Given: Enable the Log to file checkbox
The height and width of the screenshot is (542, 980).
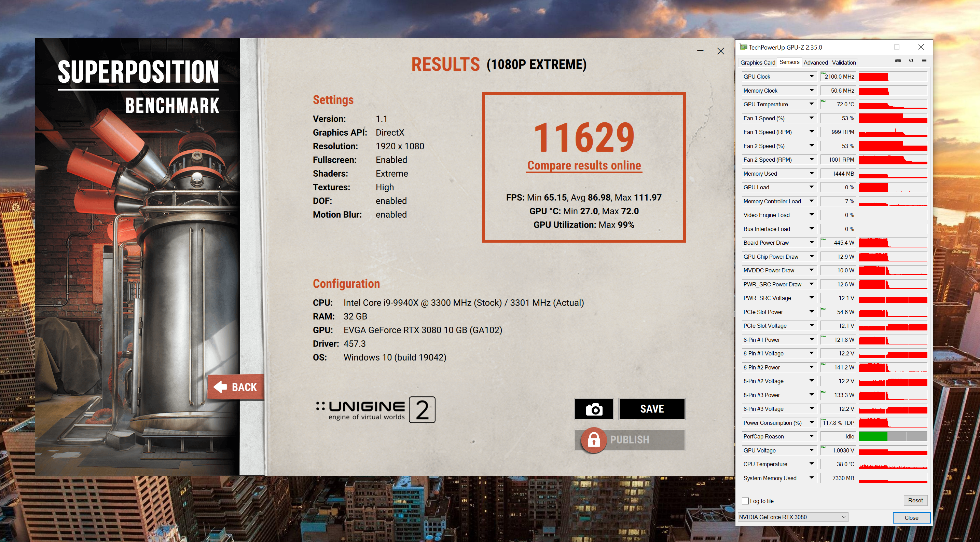Looking at the screenshot, I should [746, 501].
